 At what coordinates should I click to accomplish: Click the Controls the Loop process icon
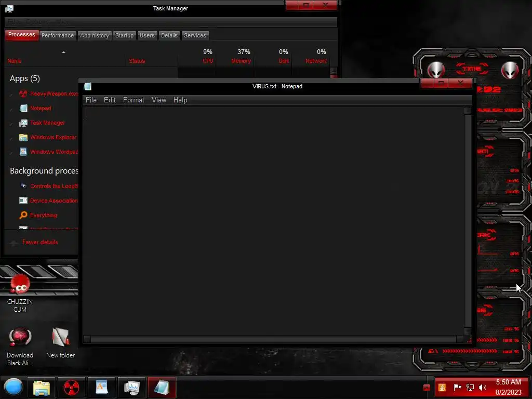click(23, 186)
